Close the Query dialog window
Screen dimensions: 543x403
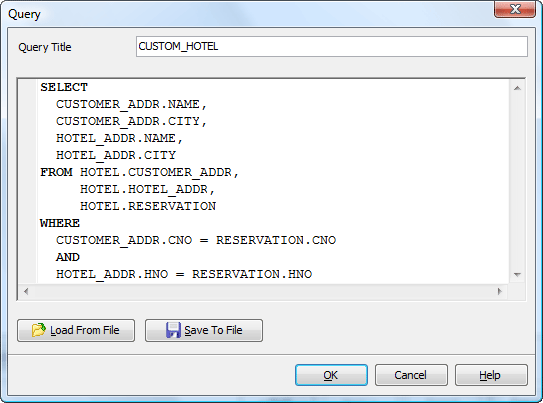[515, 8]
